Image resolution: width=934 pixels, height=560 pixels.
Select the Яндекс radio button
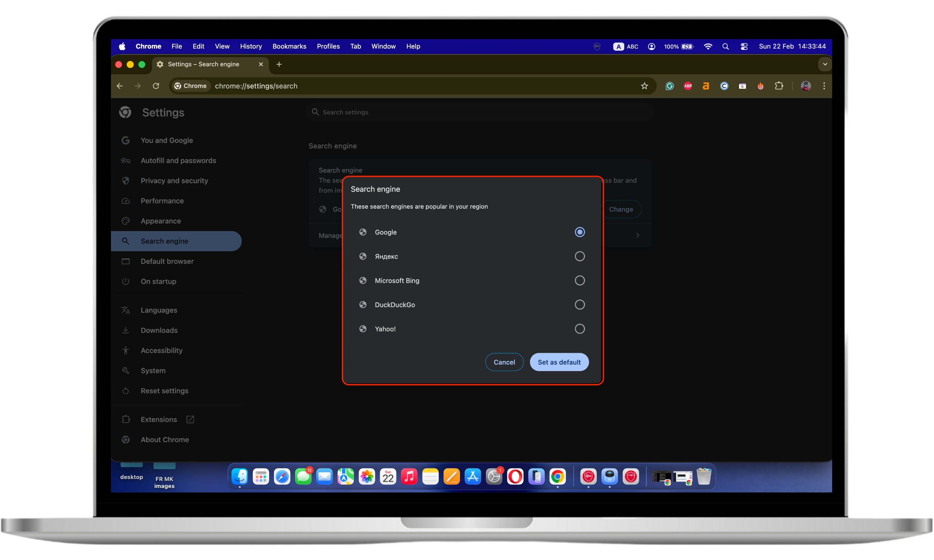pos(579,256)
